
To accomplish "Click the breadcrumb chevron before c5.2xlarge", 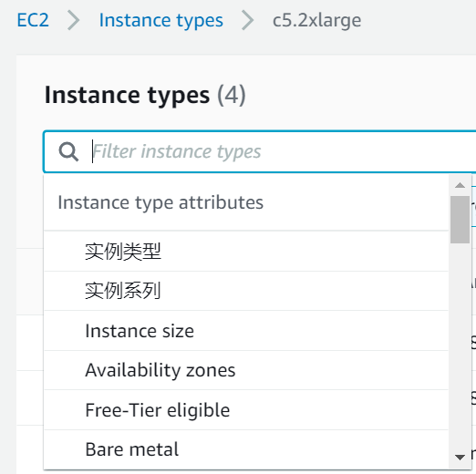I will click(x=248, y=20).
